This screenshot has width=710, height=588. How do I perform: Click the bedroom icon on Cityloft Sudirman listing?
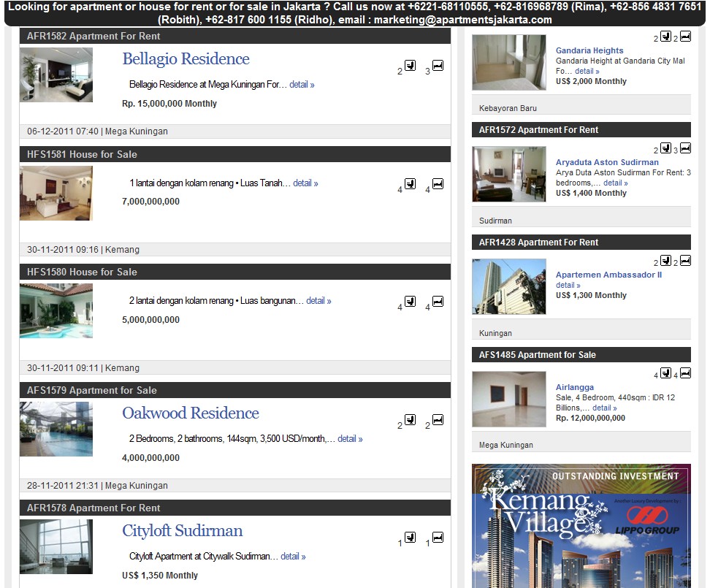point(438,538)
